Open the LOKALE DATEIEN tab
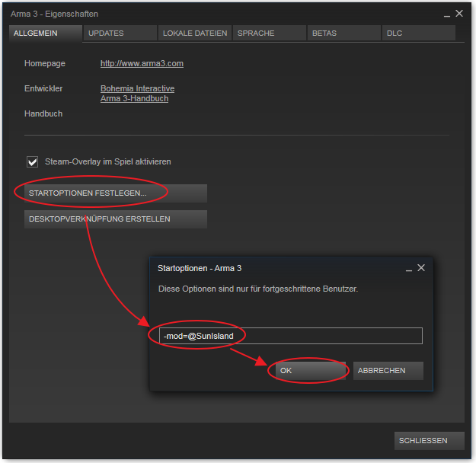Image resolution: width=476 pixels, height=463 pixels. click(x=195, y=33)
